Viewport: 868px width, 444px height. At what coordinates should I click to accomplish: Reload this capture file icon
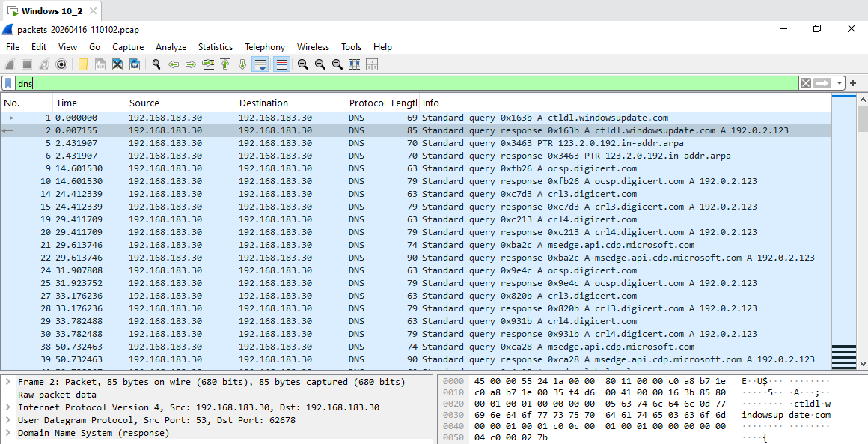[135, 65]
